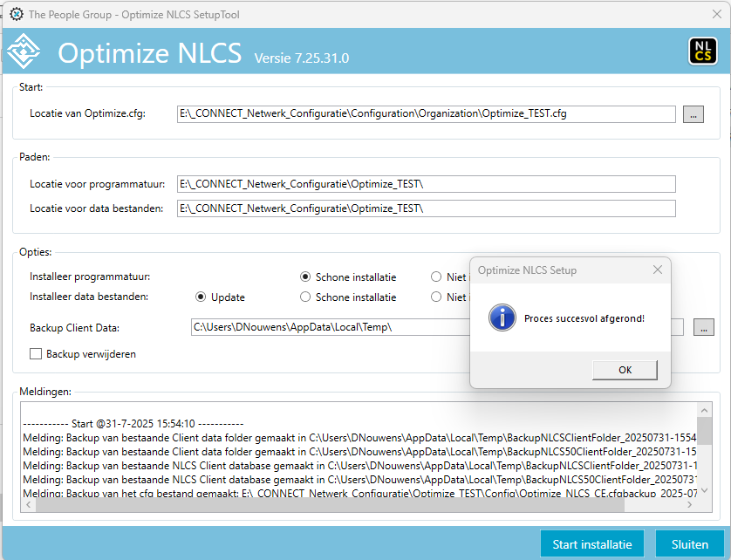Screen dimensions: 731x560
Task: Click 'Start @31-7-2025 15:54:10' log line
Action: tap(133, 424)
